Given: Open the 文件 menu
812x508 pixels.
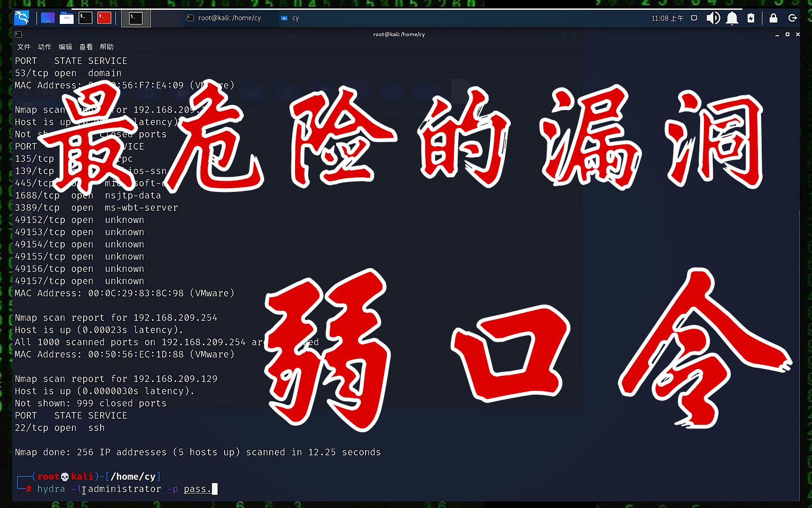Looking at the screenshot, I should (23, 47).
